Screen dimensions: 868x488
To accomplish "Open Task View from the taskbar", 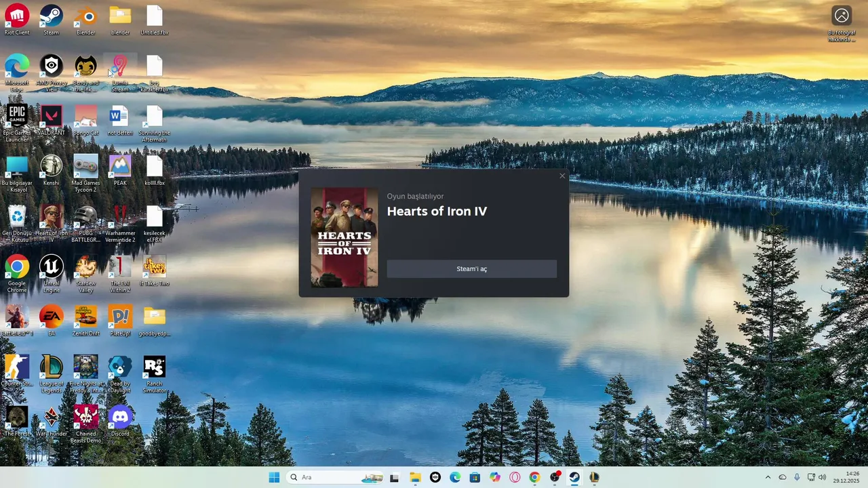I will click(394, 477).
